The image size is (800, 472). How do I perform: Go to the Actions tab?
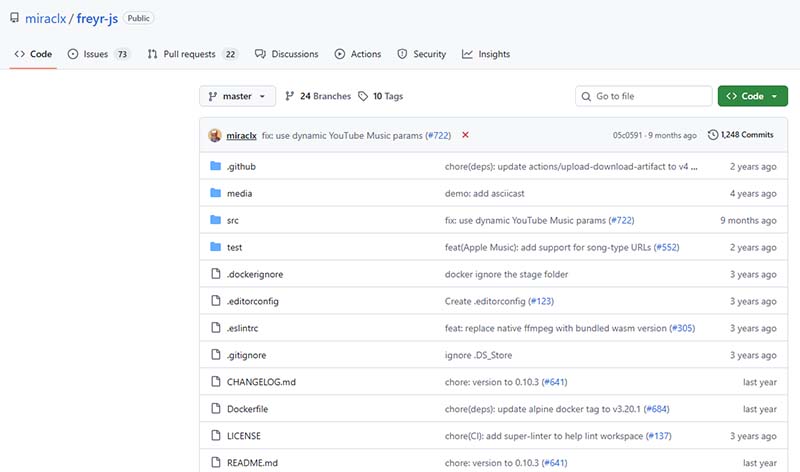357,54
